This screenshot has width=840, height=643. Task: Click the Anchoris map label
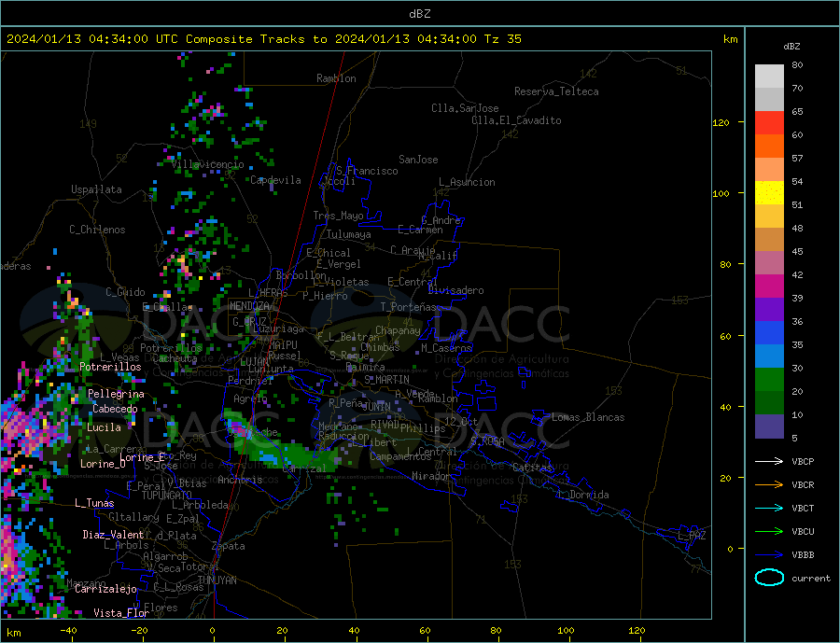[x=240, y=480]
